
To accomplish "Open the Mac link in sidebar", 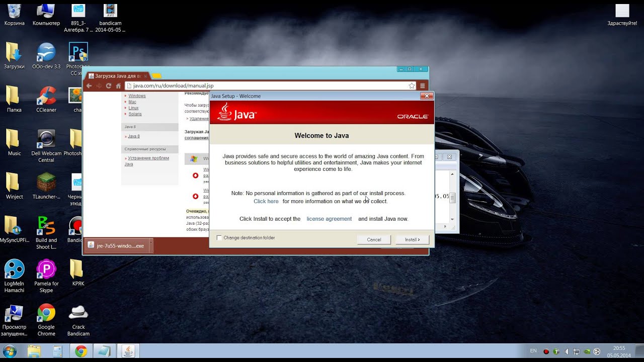I will pyautogui.click(x=132, y=102).
